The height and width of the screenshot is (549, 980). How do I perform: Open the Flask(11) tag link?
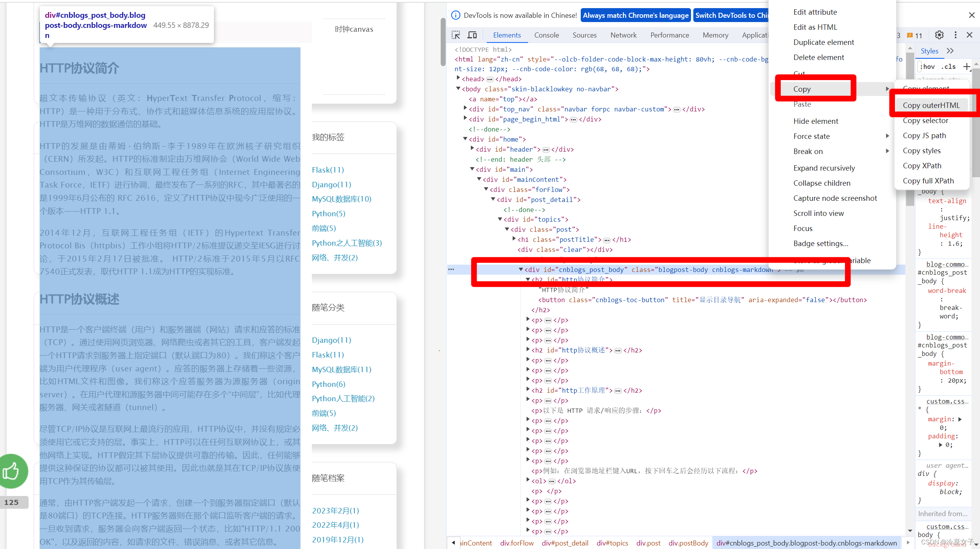point(328,170)
